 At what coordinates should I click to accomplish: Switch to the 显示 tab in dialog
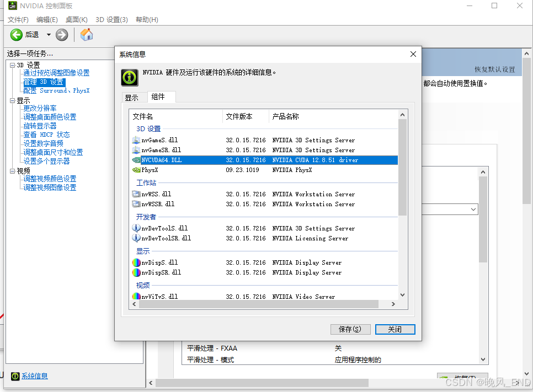[x=131, y=98]
